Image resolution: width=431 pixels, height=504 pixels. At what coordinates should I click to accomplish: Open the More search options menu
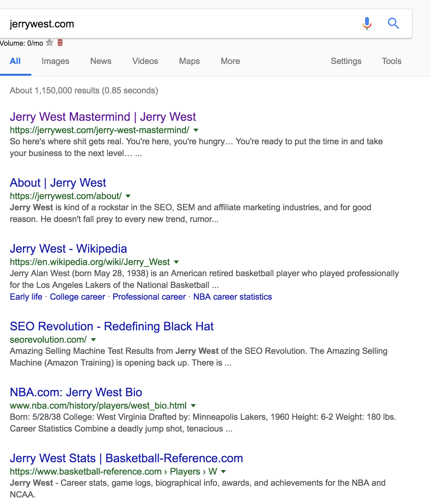pyautogui.click(x=231, y=61)
